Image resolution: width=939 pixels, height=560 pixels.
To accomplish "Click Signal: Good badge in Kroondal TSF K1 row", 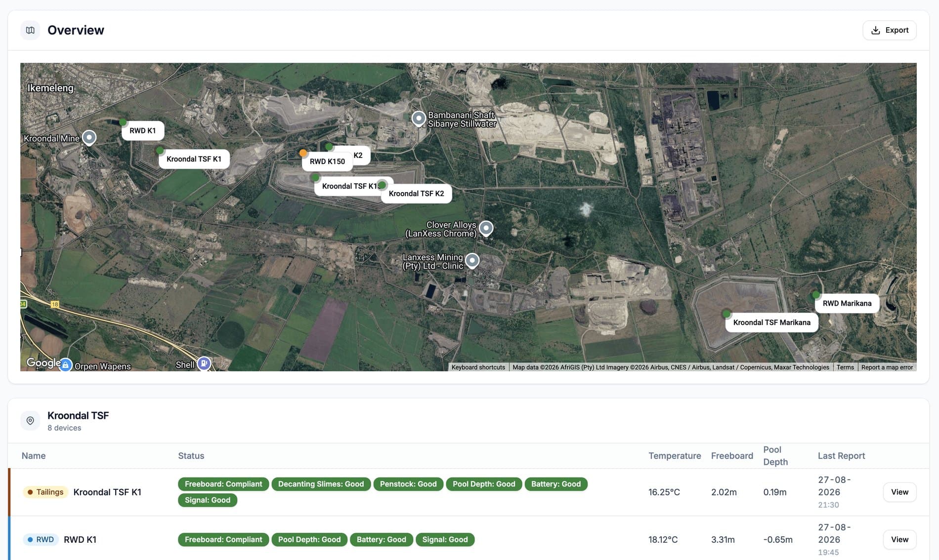I will (x=208, y=500).
